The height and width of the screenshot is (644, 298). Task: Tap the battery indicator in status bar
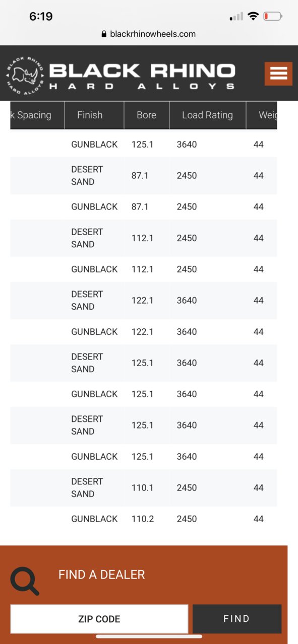click(x=273, y=17)
